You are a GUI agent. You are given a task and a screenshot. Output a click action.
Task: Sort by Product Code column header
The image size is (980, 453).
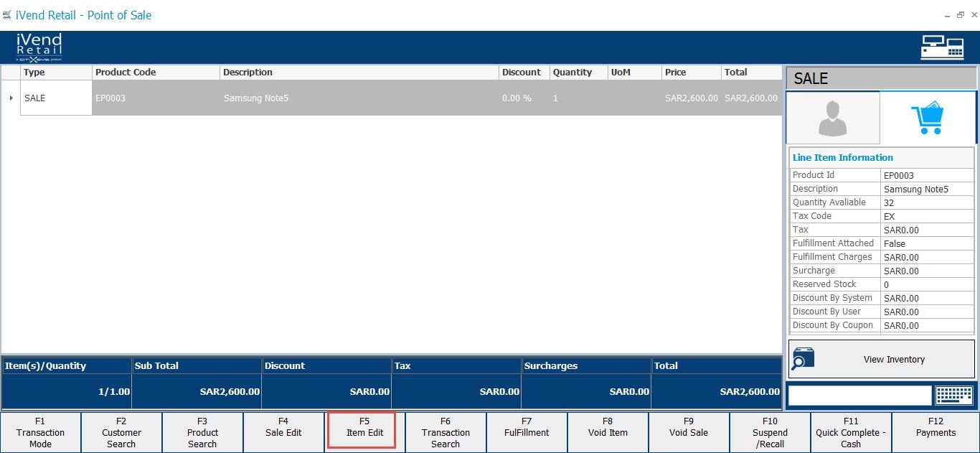[156, 73]
